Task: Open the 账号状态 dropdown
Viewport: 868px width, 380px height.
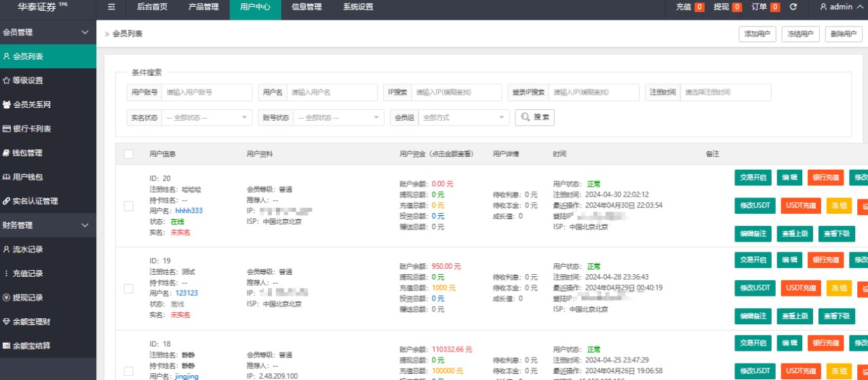Action: point(339,117)
